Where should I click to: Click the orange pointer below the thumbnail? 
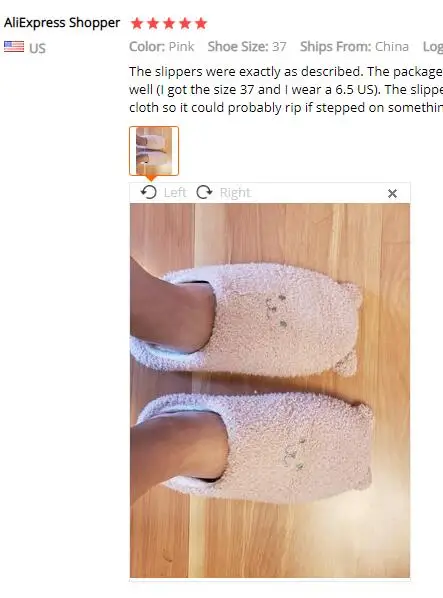151,178
